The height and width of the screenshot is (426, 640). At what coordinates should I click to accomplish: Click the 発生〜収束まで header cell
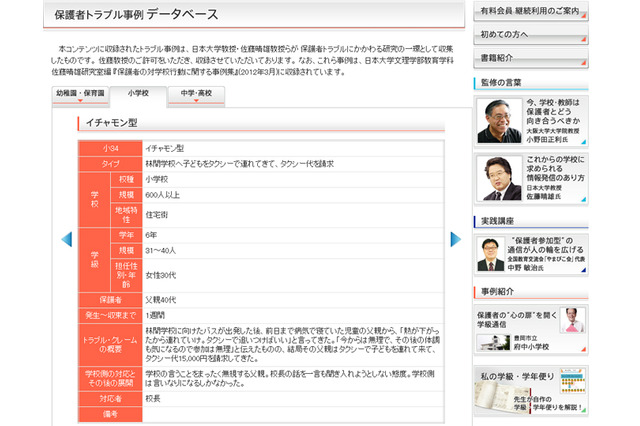click(x=110, y=315)
